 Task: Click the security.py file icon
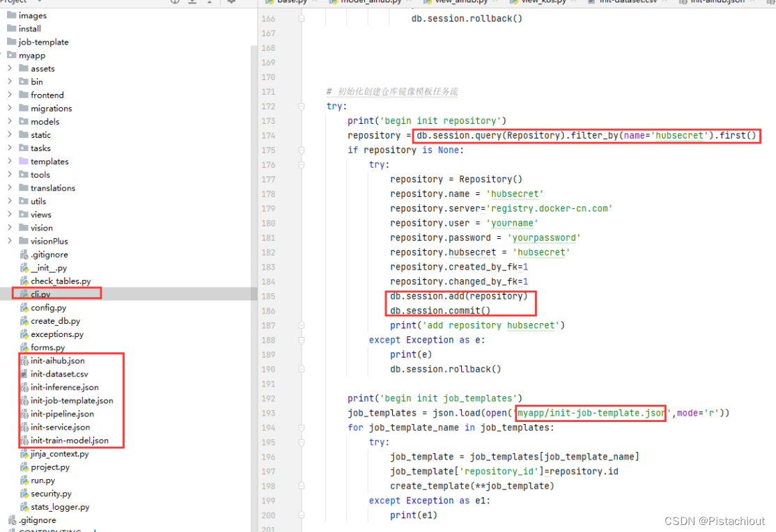tap(24, 494)
